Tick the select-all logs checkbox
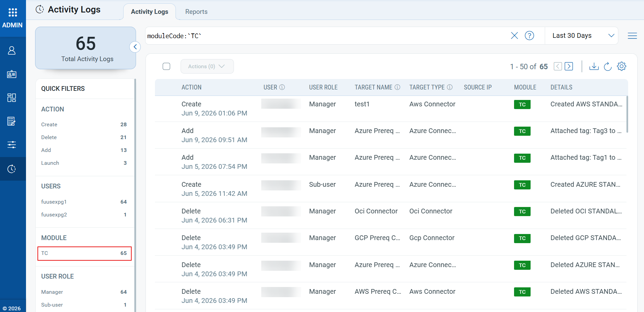This screenshot has width=644, height=312. (x=166, y=66)
